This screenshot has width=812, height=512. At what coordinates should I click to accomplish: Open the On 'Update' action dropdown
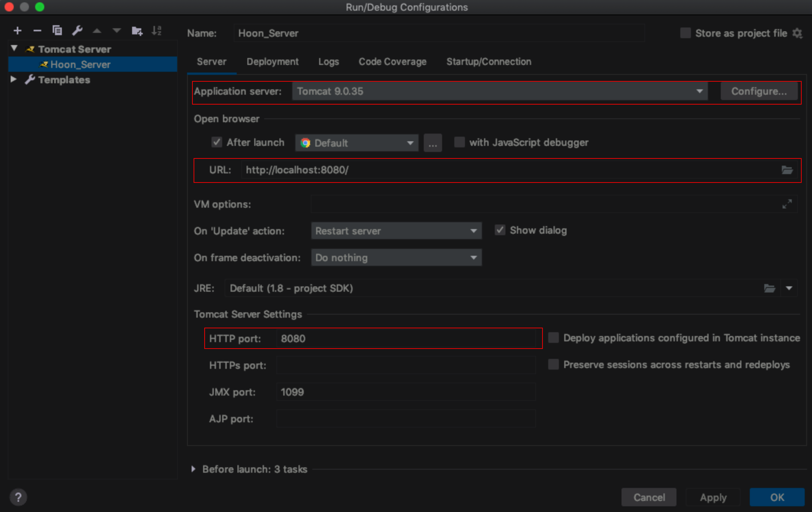tap(396, 231)
